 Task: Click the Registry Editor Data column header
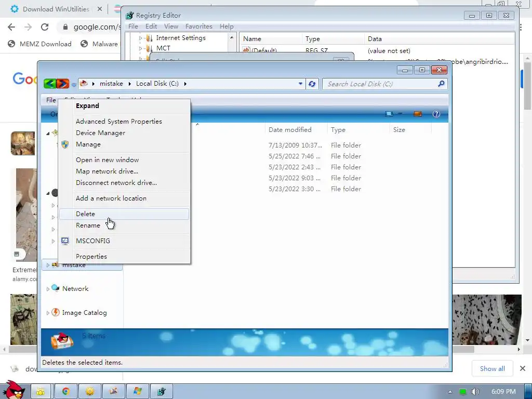coord(440,39)
